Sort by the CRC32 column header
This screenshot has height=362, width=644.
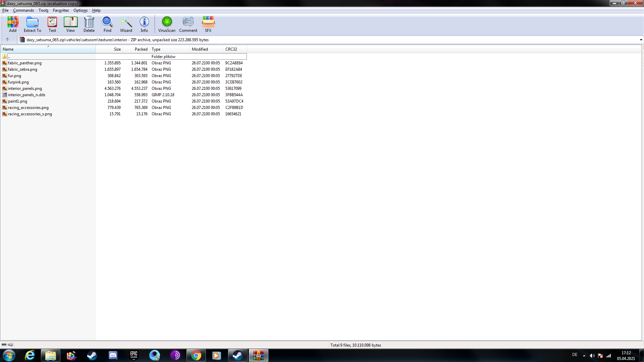click(x=235, y=49)
